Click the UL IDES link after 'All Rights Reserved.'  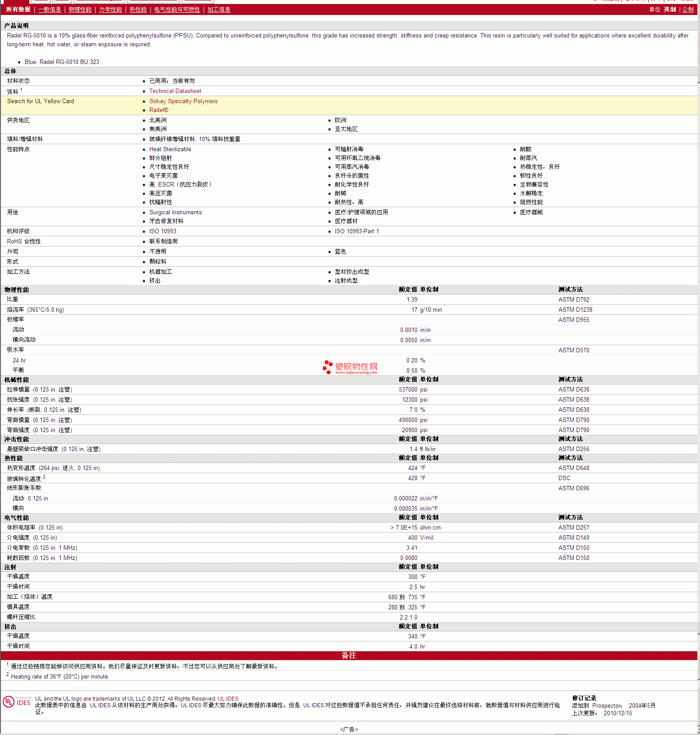point(228,698)
